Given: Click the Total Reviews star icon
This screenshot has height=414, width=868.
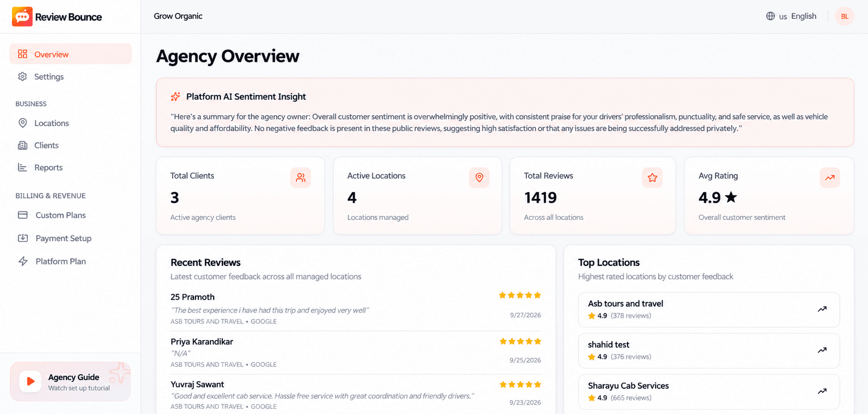Looking at the screenshot, I should (652, 178).
